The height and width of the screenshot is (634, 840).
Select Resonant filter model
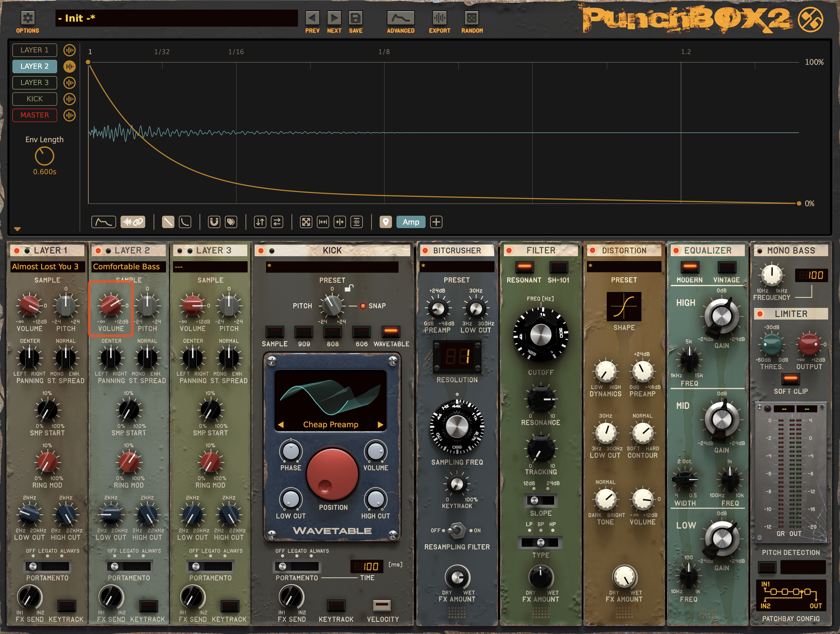point(524,267)
